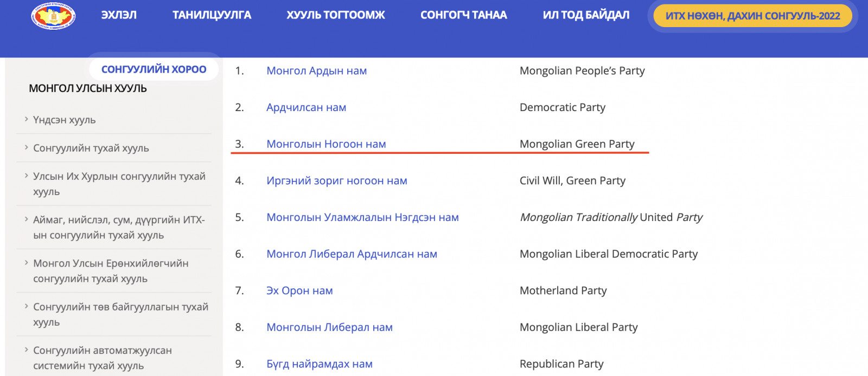The image size is (868, 376).
Task: Select ХУУЛЬ ТОГТООМЖ in the navigation bar
Action: [336, 15]
